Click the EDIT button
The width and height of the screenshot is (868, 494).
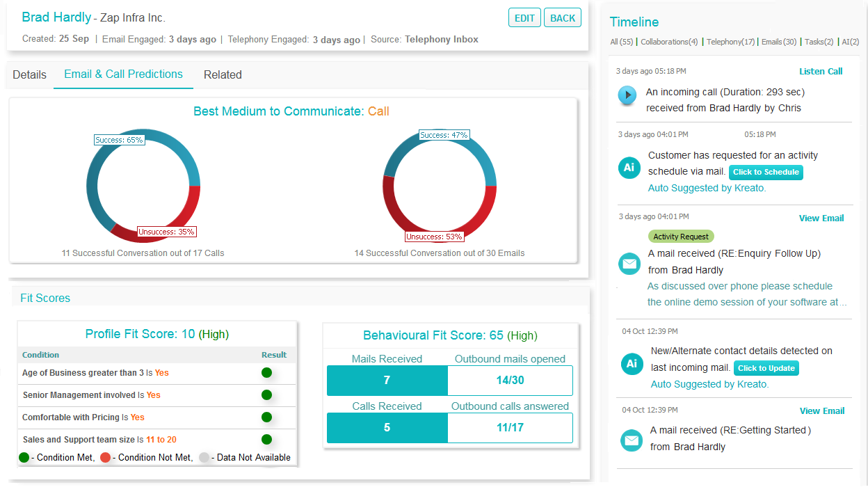pyautogui.click(x=524, y=18)
